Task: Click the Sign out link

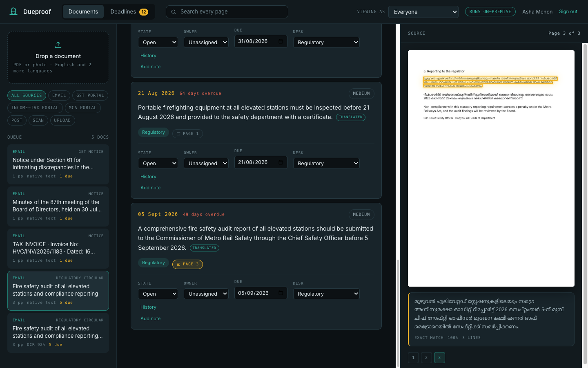Action: (568, 11)
